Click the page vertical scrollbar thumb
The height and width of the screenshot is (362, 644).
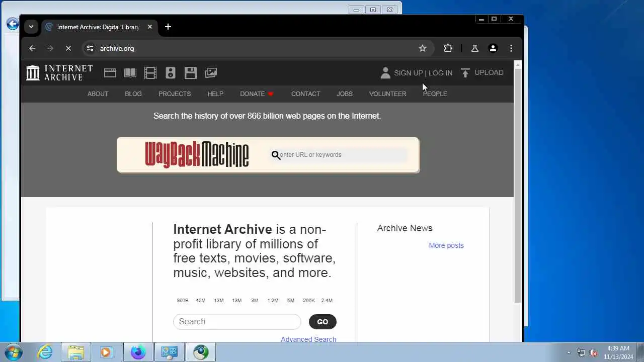pos(518,186)
